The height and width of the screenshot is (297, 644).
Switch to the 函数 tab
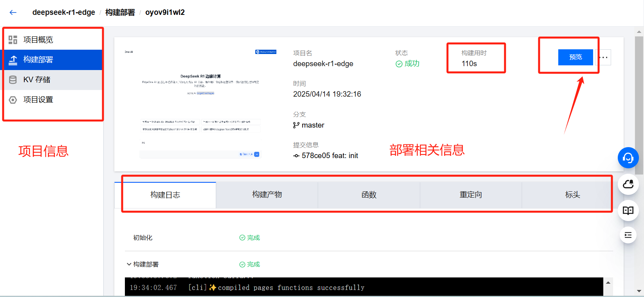(x=369, y=195)
